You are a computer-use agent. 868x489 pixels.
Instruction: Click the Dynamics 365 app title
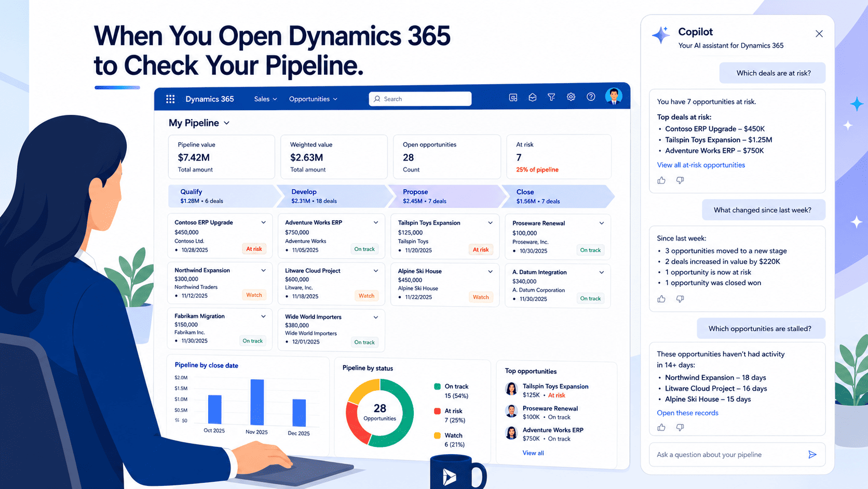210,99
